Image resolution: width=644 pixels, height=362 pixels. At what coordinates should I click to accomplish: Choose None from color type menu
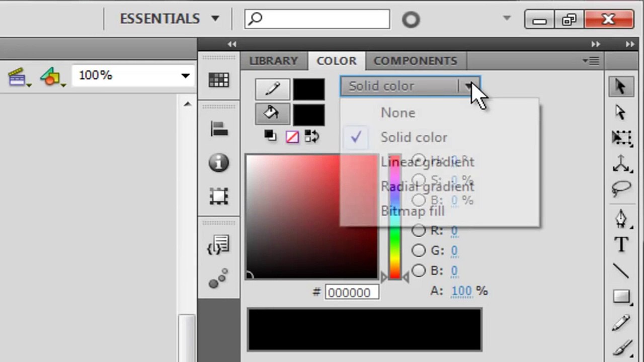[439, 113]
